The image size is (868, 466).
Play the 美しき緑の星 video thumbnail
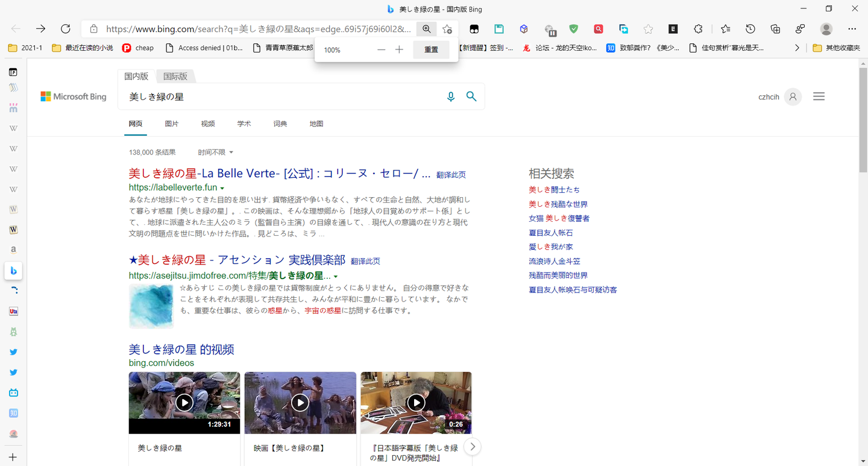tap(184, 403)
